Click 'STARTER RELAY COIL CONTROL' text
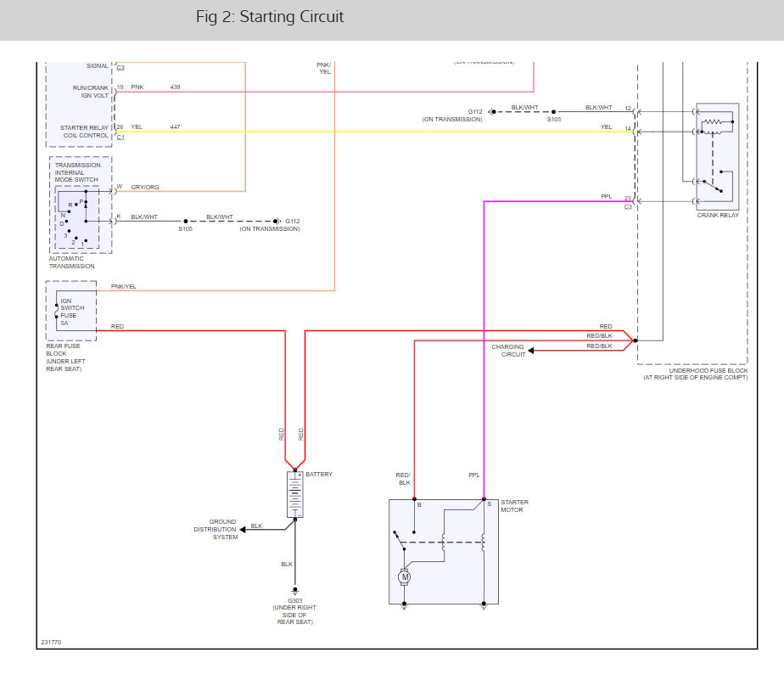Viewport: 784px width, 686px height. pos(84,132)
